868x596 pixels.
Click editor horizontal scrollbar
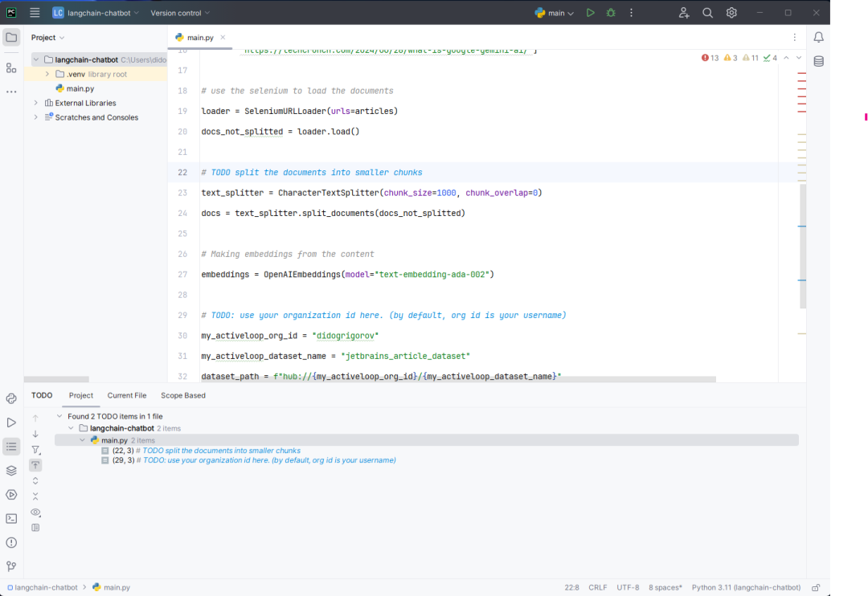coord(458,380)
